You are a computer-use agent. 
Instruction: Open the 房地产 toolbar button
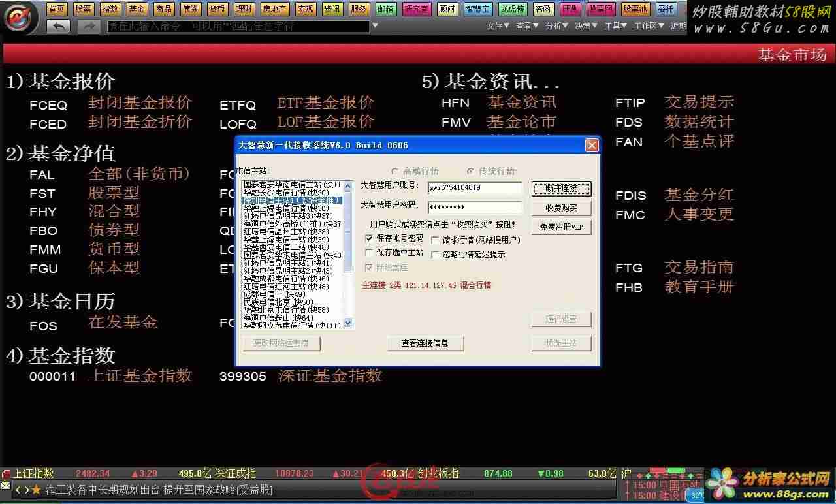[274, 9]
